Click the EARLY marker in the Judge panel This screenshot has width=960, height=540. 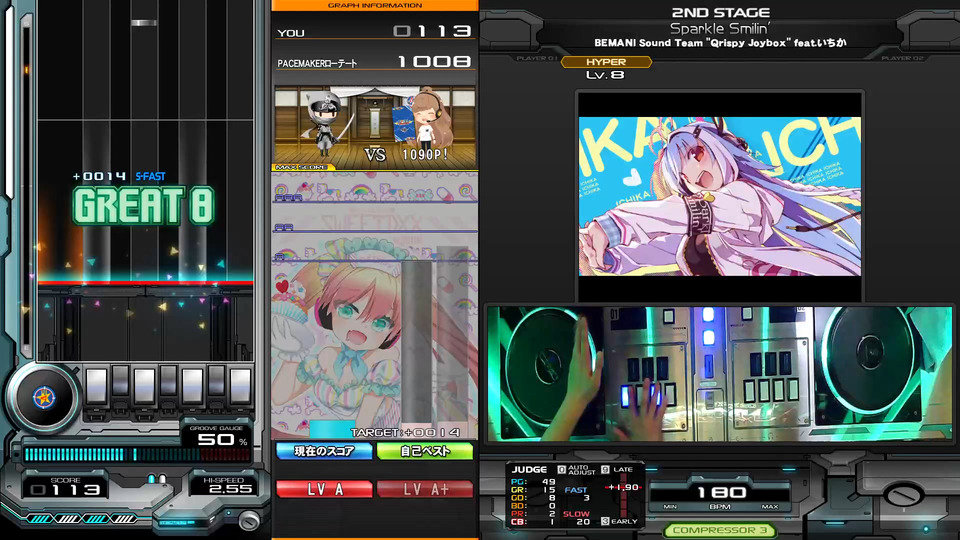click(620, 521)
